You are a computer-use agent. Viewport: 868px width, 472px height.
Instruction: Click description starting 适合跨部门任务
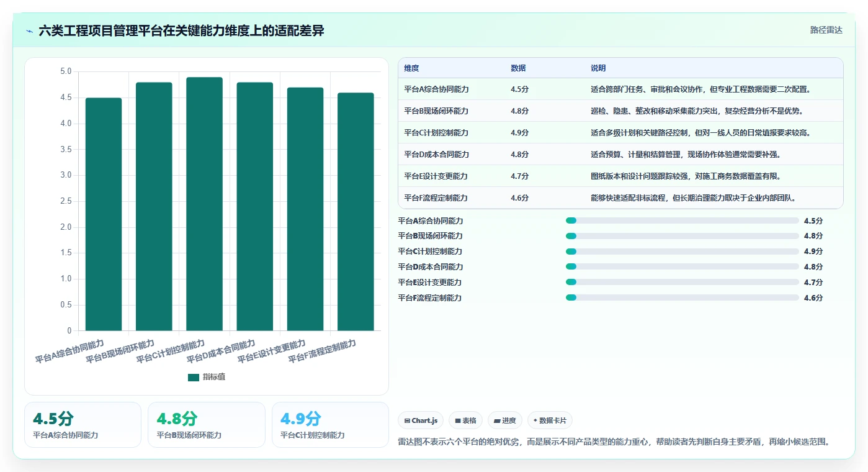pyautogui.click(x=701, y=89)
